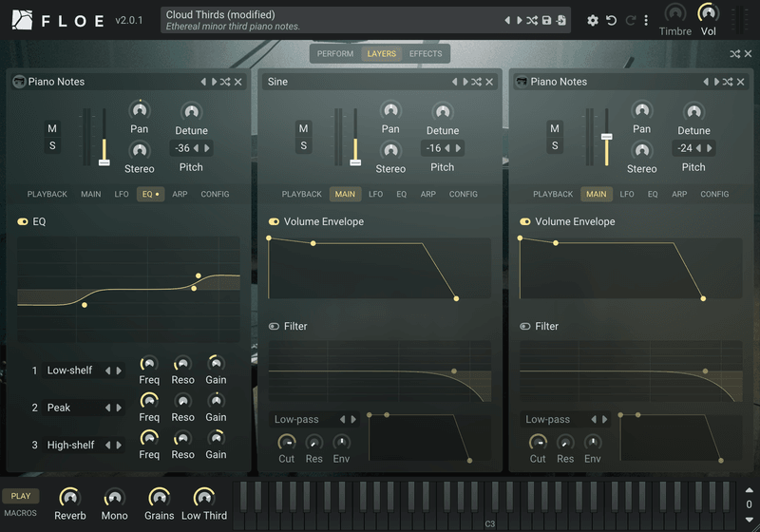Load previous preset with top bar left arrow
This screenshot has height=532, width=760.
507,20
